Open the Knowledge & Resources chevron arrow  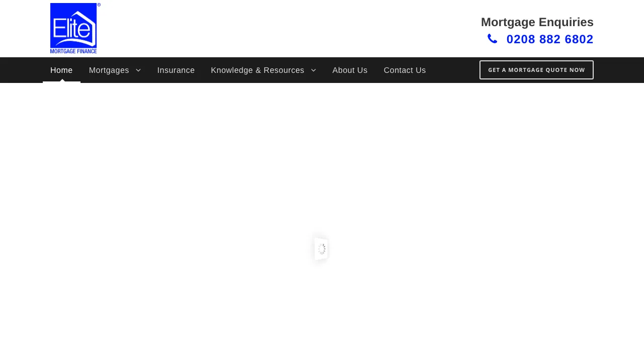(x=312, y=70)
